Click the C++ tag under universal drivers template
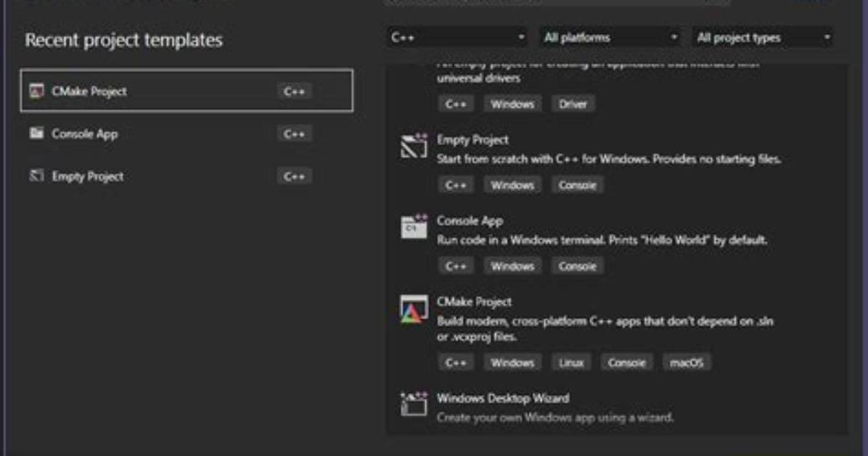Viewport: 868px width, 456px height. pos(456,104)
